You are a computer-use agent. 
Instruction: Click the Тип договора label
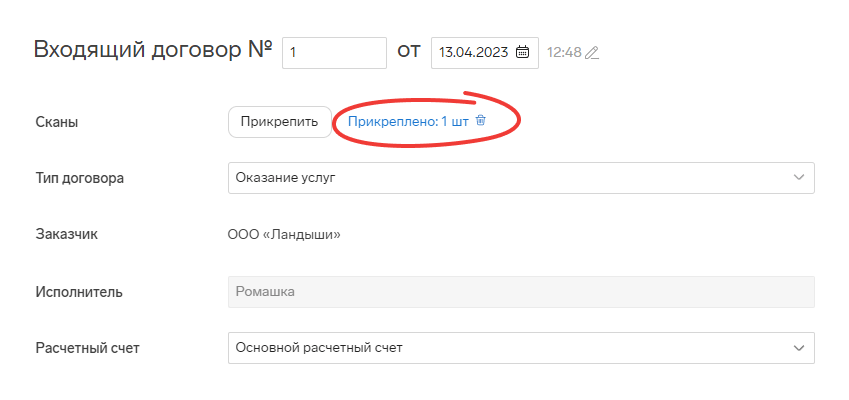pos(80,178)
